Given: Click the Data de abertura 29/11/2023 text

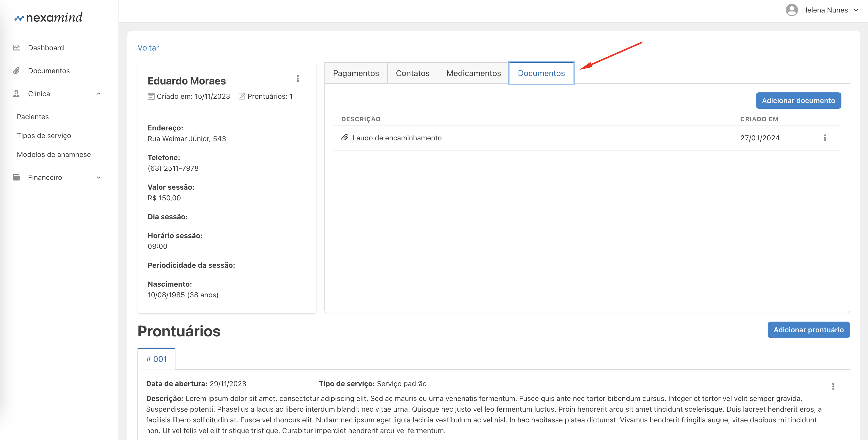Looking at the screenshot, I should pos(196,384).
